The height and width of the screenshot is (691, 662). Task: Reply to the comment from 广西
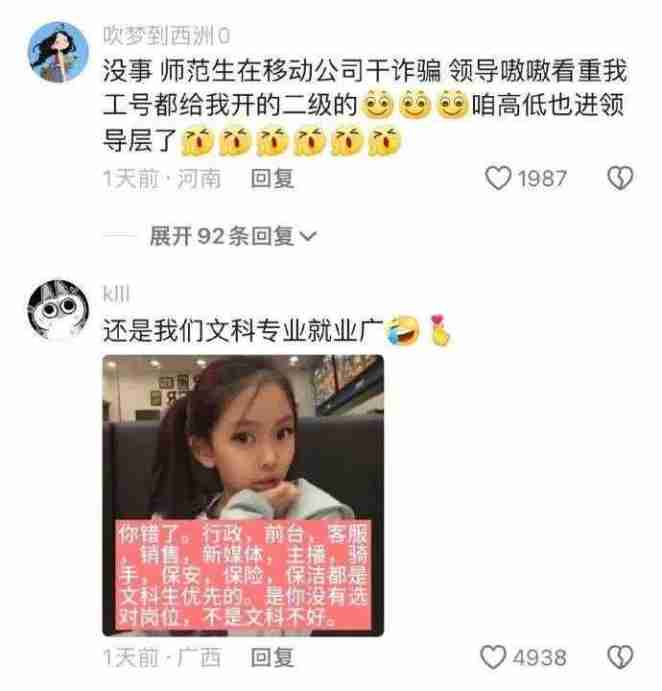point(272,657)
